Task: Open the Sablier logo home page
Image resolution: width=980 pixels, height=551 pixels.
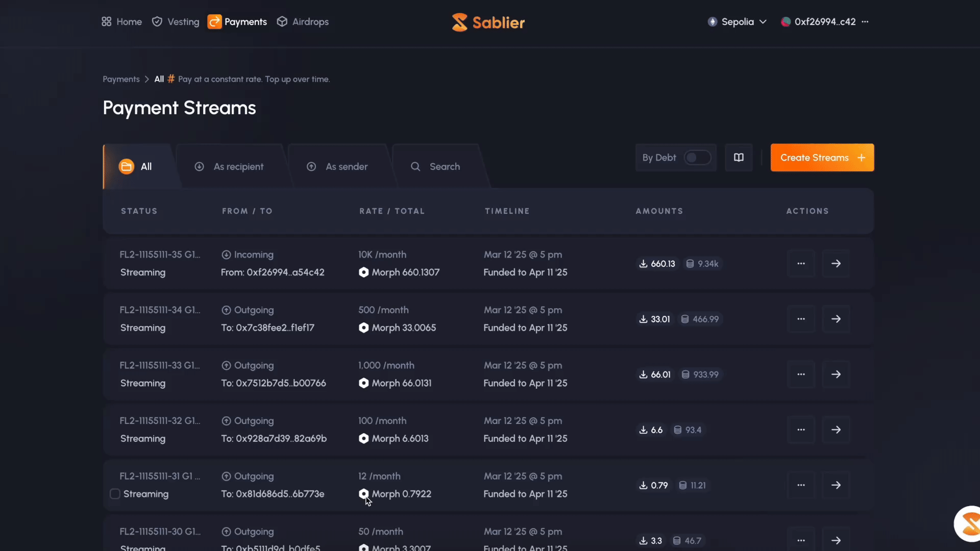Action: 487,22
